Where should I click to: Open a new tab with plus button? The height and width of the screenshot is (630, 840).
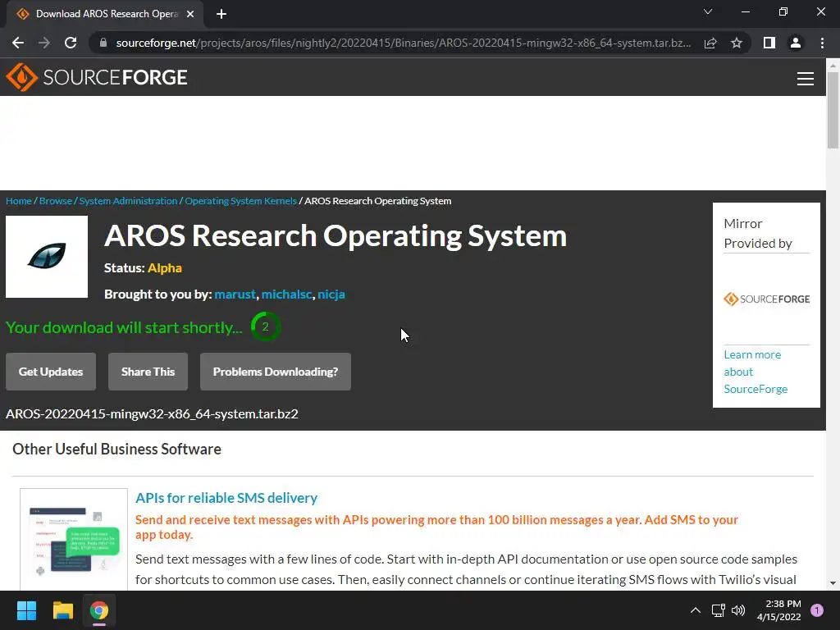coord(221,15)
